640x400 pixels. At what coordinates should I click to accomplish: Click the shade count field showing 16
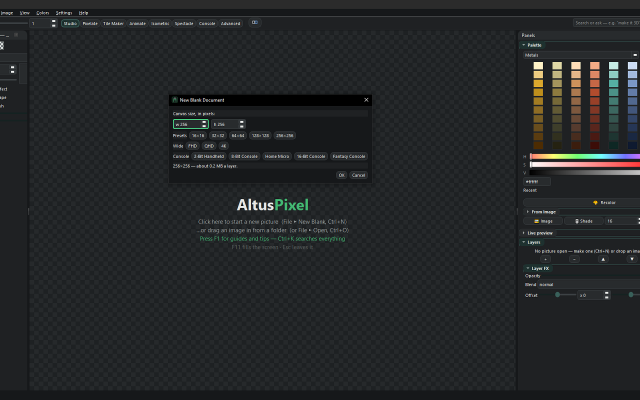(621, 221)
